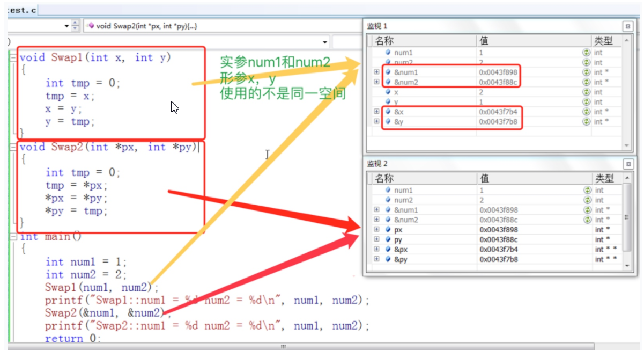
Task: Click Watch 1 scrollbar down arrow
Action: 626,145
